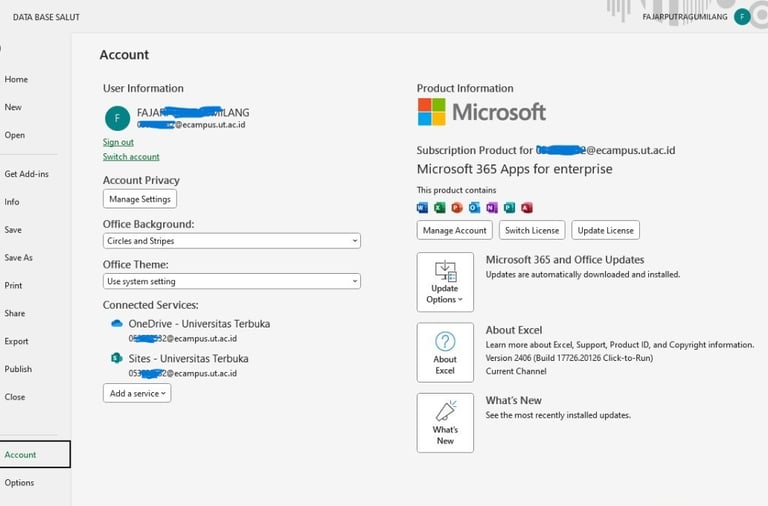Click the Manage Account button
Screen dimensions: 768x506
[455, 230]
